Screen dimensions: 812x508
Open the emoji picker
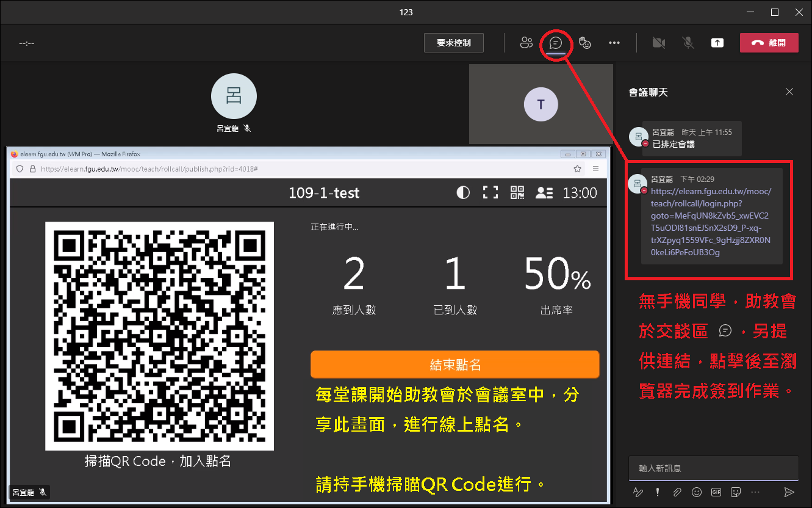tap(696, 492)
